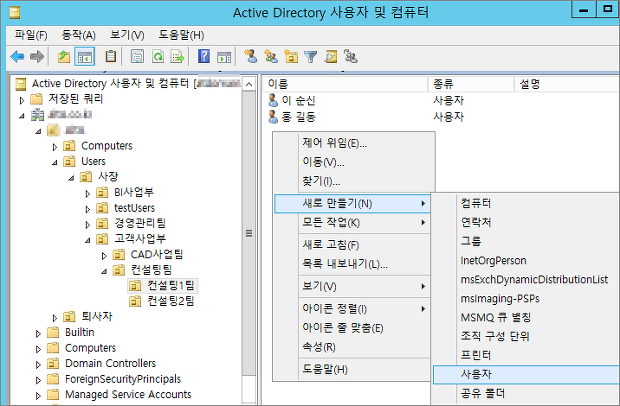Image resolution: width=620 pixels, height=406 pixels.
Task: Expand the BI사업부 node
Action: [88, 193]
